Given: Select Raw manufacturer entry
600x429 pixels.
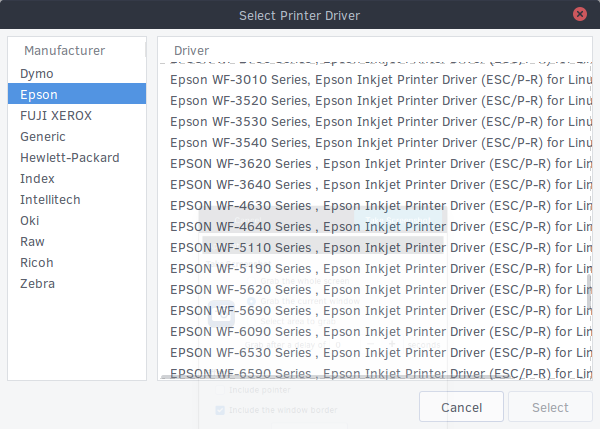Looking at the screenshot, I should point(77,241).
